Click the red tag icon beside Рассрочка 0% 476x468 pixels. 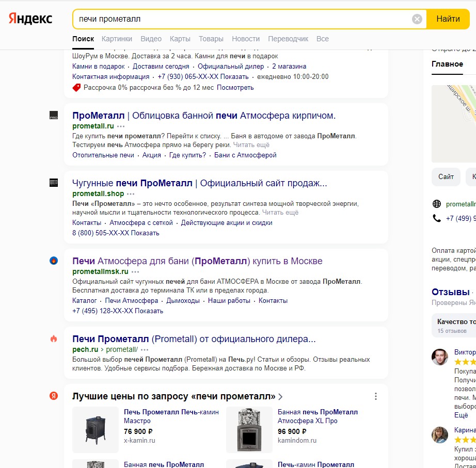(76, 87)
